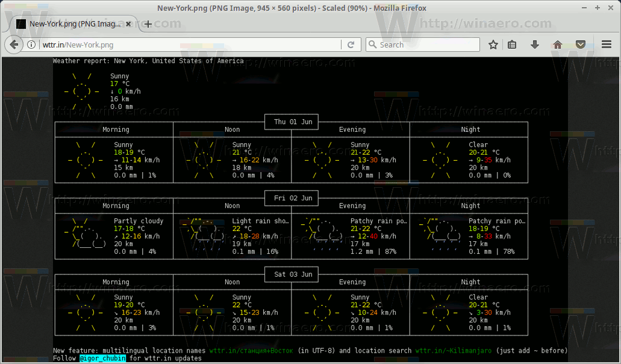The width and height of the screenshot is (621, 364).
Task: Click inside the Search field
Action: 422,45
